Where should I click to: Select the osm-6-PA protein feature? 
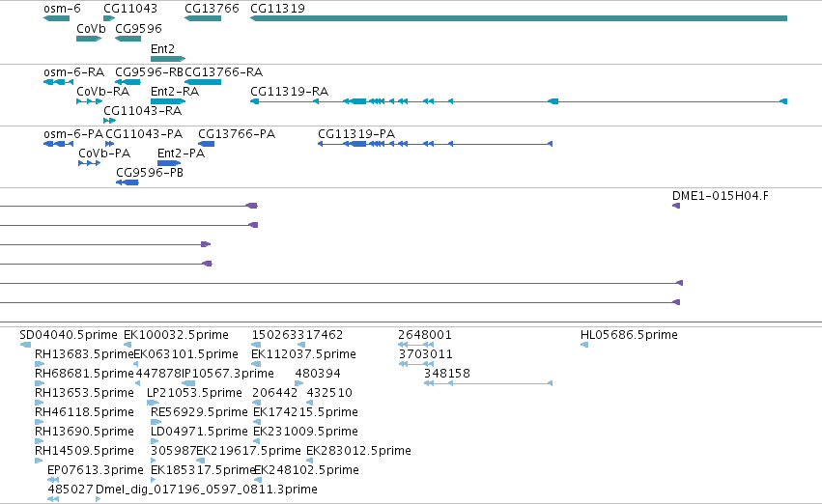click(58, 144)
